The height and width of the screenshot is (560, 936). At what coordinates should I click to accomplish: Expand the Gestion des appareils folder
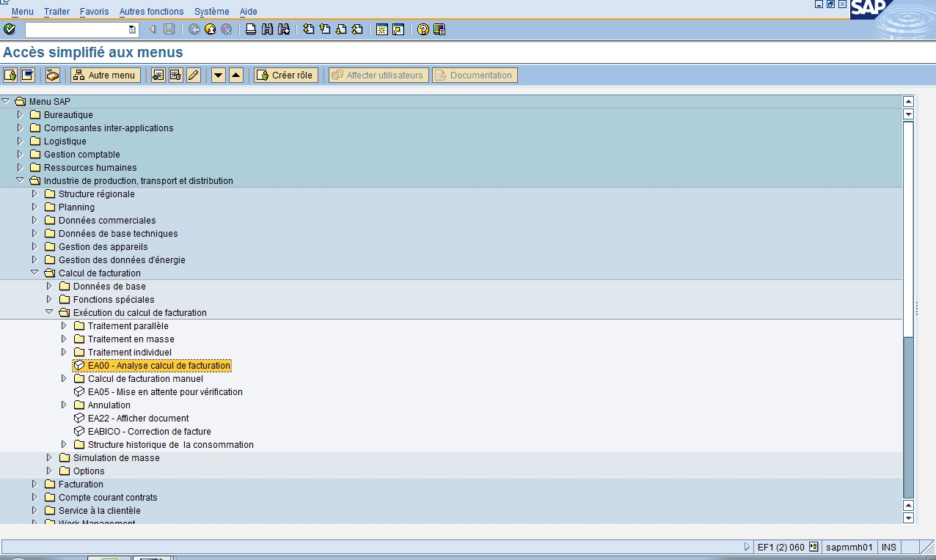pos(34,246)
